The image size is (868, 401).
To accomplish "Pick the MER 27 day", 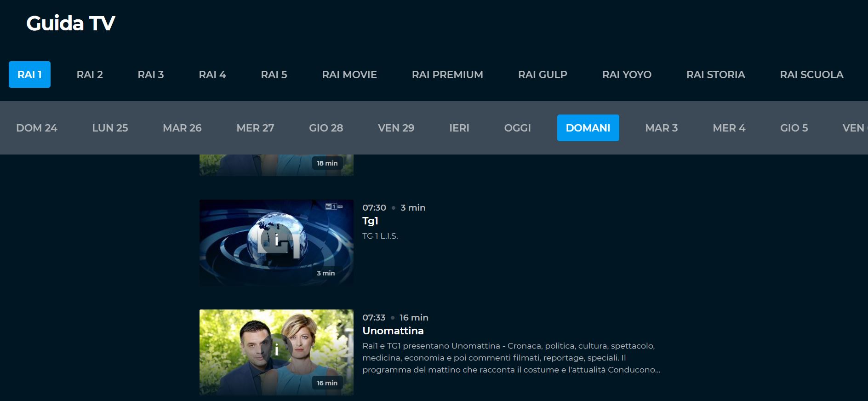I will click(255, 128).
